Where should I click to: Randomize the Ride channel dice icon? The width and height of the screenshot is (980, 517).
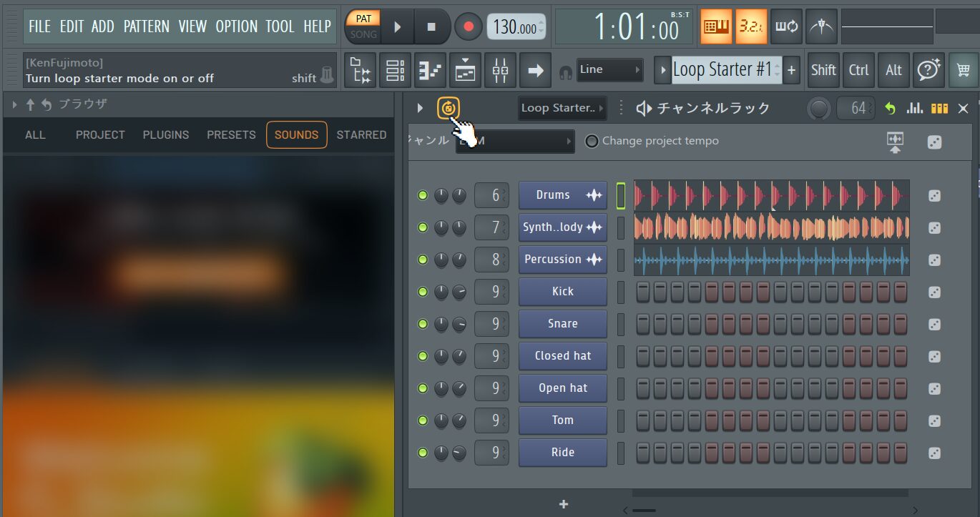pos(934,453)
